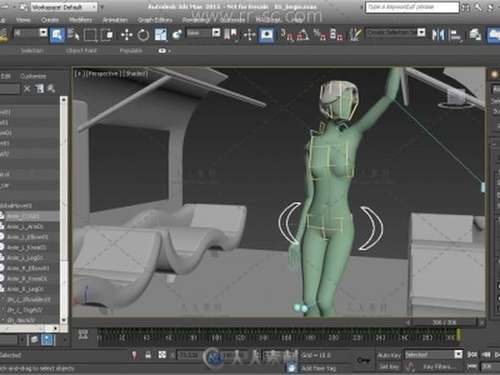Select the Select Object tool
The height and width of the screenshot is (375, 500).
(x=57, y=35)
